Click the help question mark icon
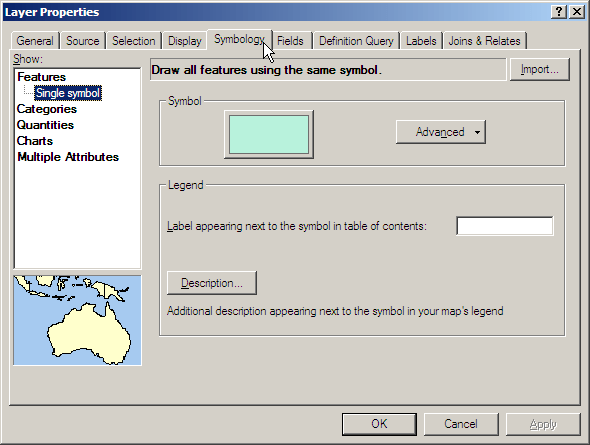 coord(559,12)
